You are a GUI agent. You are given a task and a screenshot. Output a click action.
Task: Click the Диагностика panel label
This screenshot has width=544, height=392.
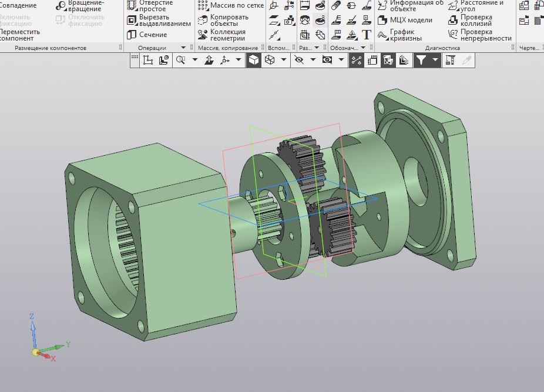(x=442, y=48)
